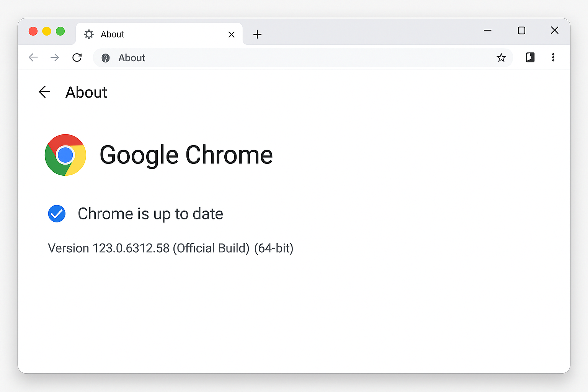Close the About tab

(x=231, y=34)
